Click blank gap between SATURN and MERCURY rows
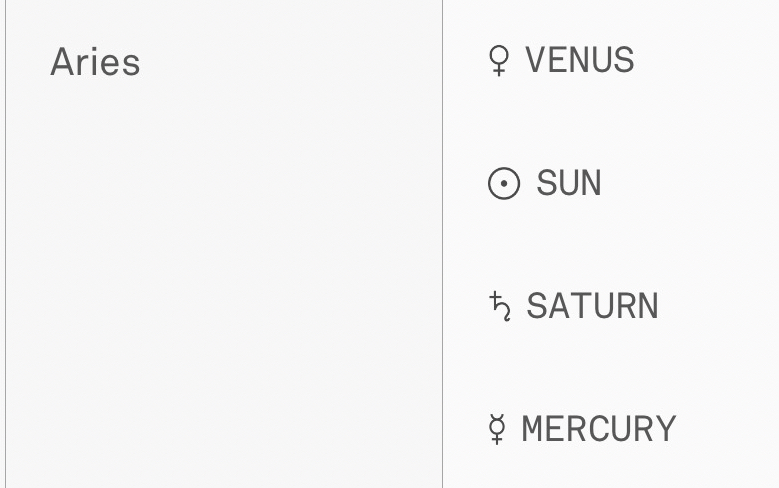 600,368
